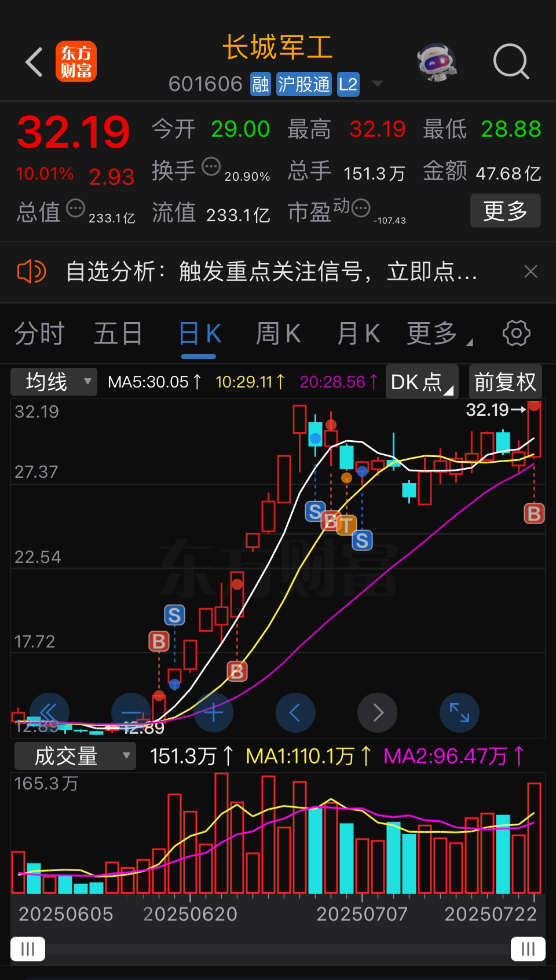
Task: Click the 融 margin tag
Action: 261,85
